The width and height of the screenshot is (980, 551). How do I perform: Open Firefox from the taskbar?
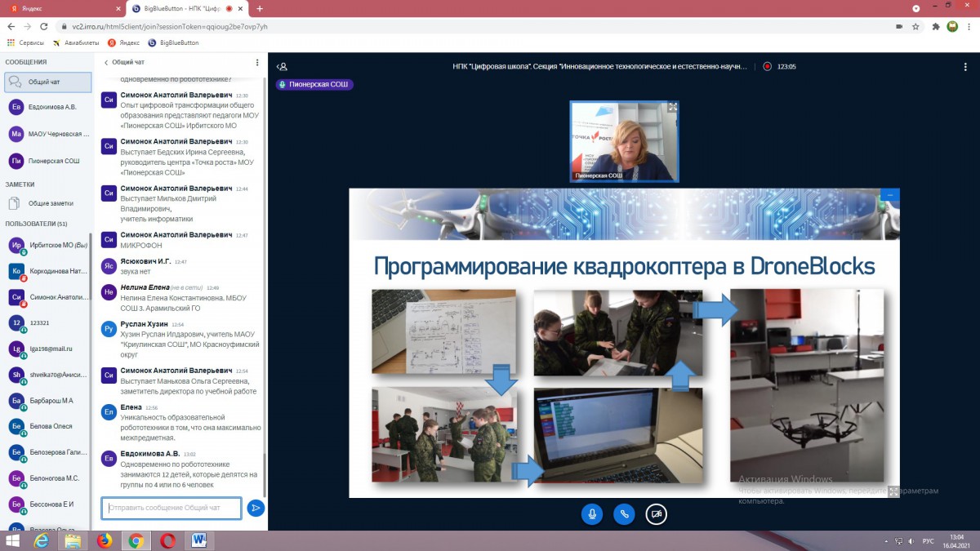(105, 540)
